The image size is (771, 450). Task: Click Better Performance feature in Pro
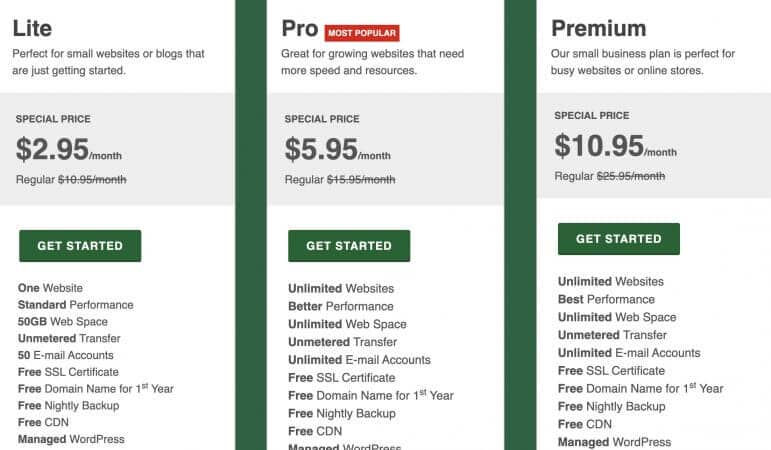point(341,306)
